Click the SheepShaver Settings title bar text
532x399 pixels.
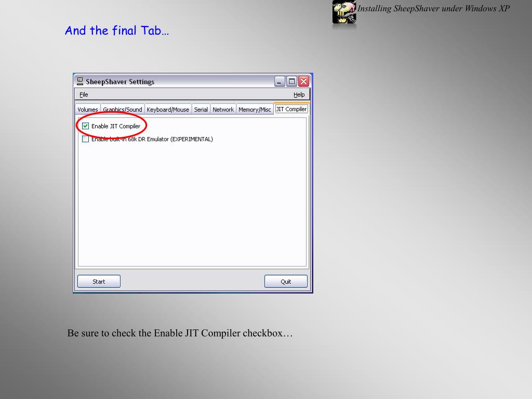coord(120,82)
